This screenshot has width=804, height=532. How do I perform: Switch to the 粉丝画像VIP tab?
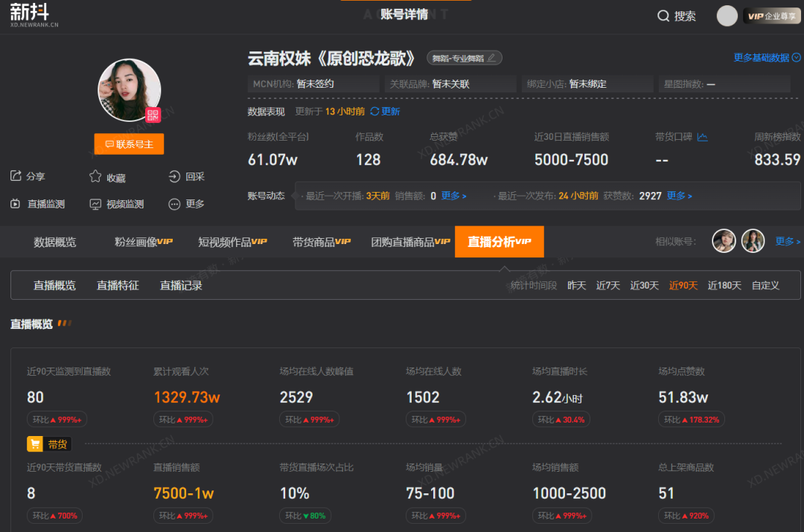click(x=142, y=241)
